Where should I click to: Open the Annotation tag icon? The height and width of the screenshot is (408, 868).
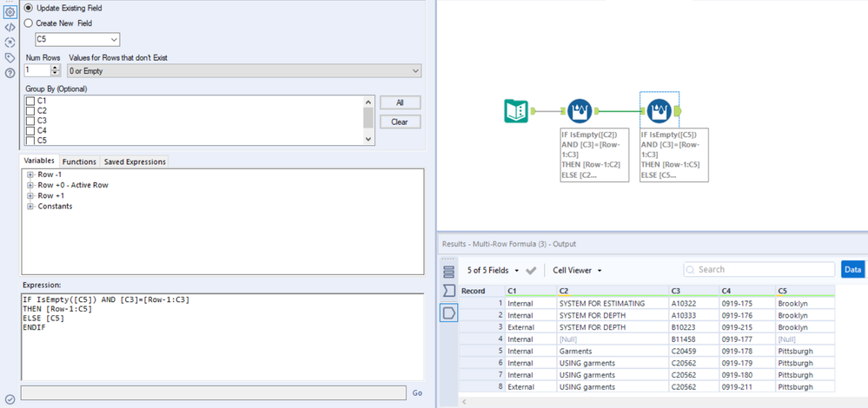coord(10,57)
